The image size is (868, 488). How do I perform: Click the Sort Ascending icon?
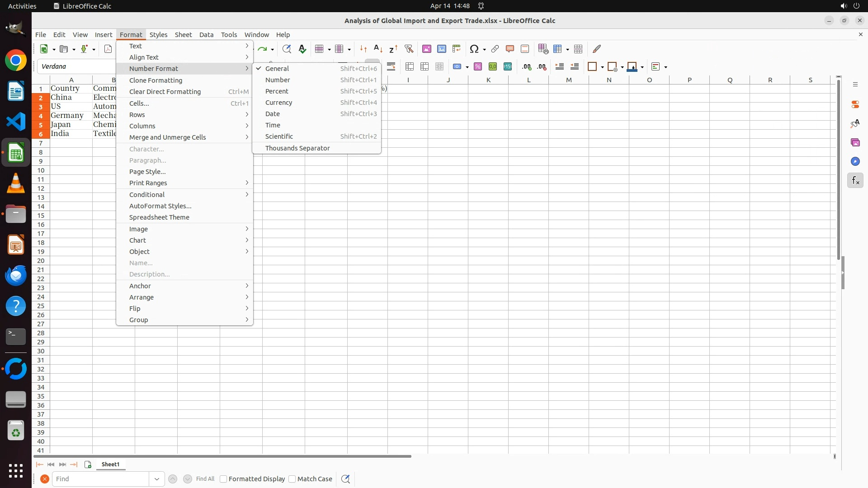tap(378, 49)
